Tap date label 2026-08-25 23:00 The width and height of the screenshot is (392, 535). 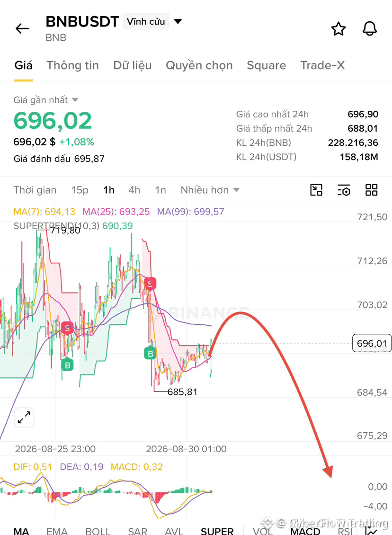(x=55, y=449)
